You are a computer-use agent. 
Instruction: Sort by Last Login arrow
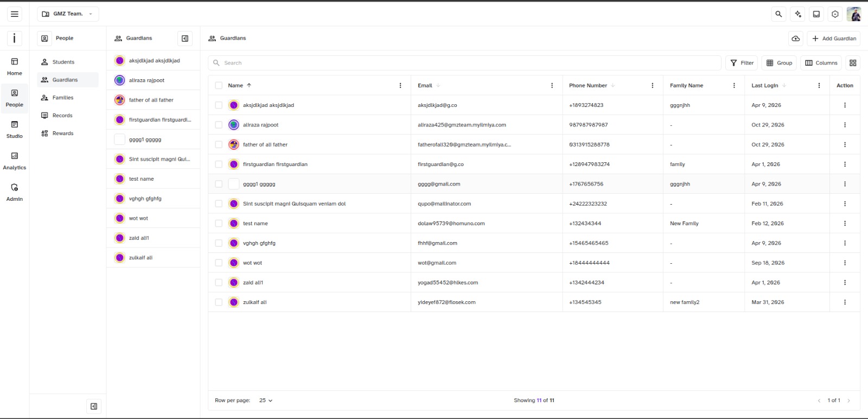tap(784, 86)
